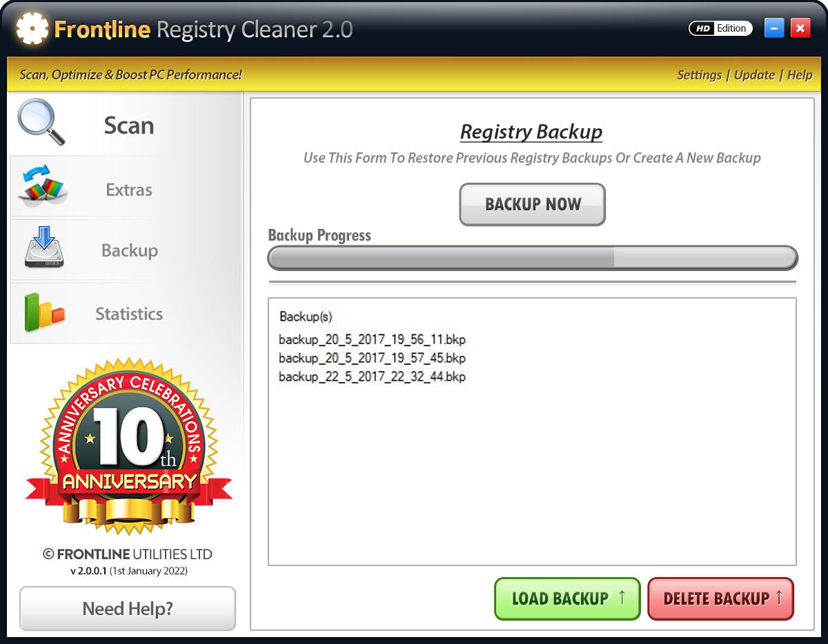Click the magnifying glass Scan icon

(x=41, y=122)
